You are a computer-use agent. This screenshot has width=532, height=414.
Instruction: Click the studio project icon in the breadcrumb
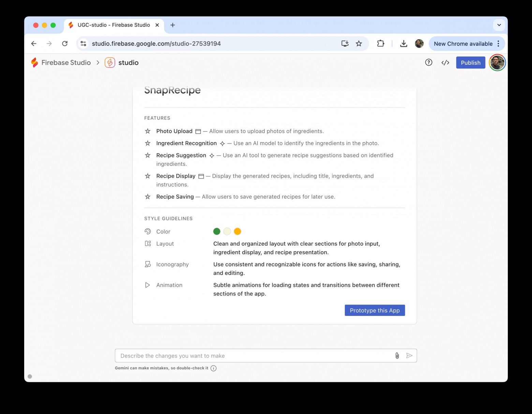point(109,62)
